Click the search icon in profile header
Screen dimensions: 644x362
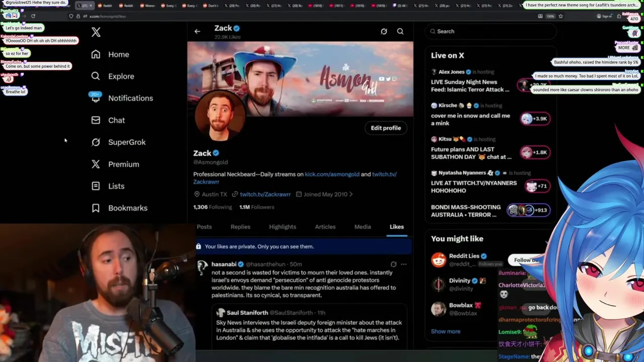pos(400,31)
